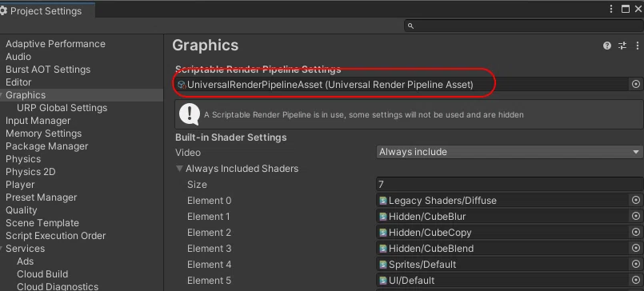Open object picker for Element 0 shader
The height and width of the screenshot is (291, 644).
tap(636, 201)
